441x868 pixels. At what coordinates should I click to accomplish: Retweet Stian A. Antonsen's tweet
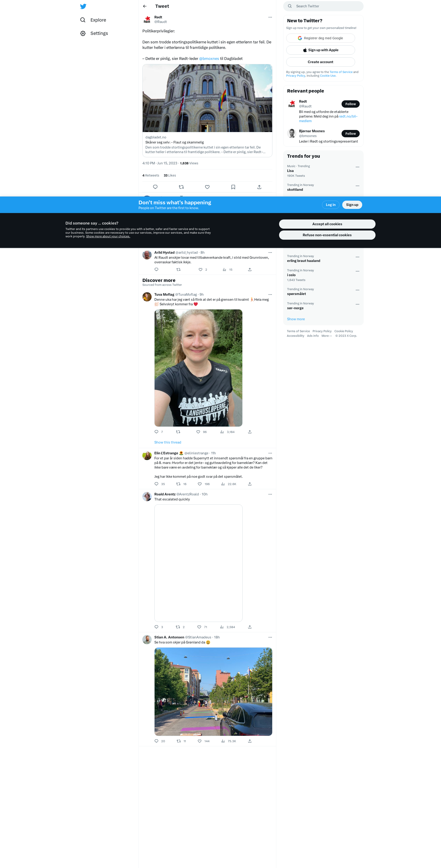tap(179, 741)
